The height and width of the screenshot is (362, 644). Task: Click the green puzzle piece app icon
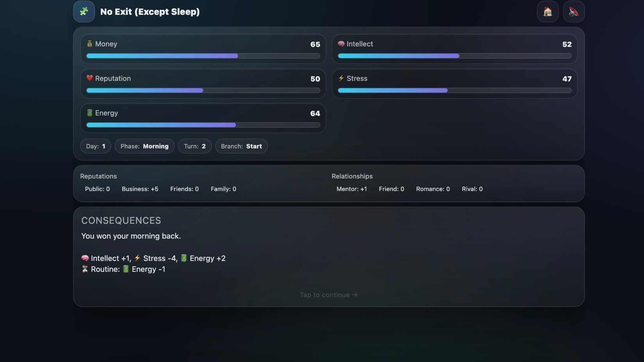point(84,12)
